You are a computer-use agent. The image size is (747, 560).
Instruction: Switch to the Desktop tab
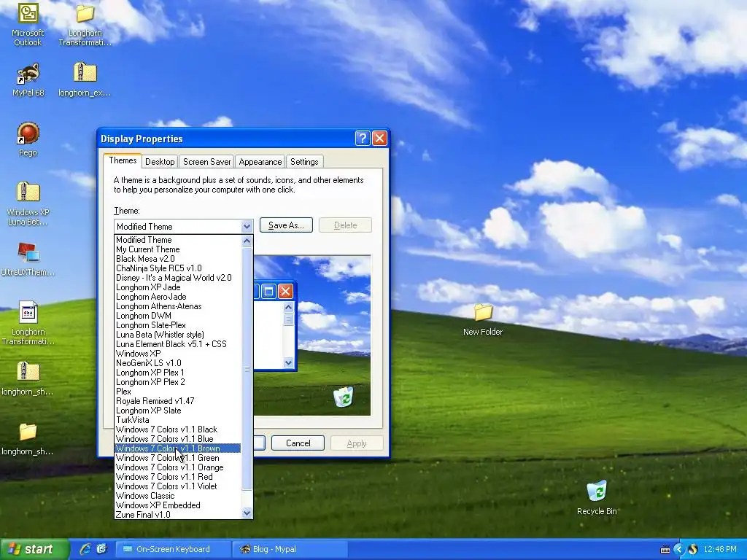(160, 162)
